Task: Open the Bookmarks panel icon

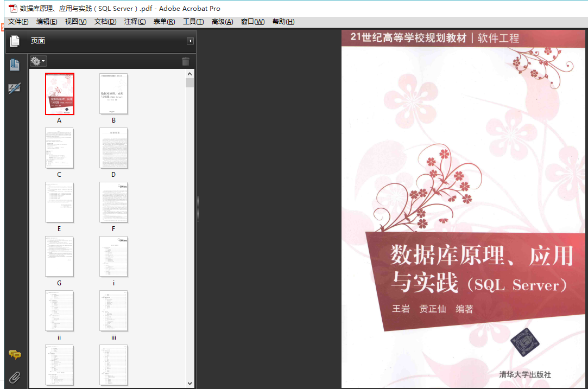Action: tap(15, 65)
